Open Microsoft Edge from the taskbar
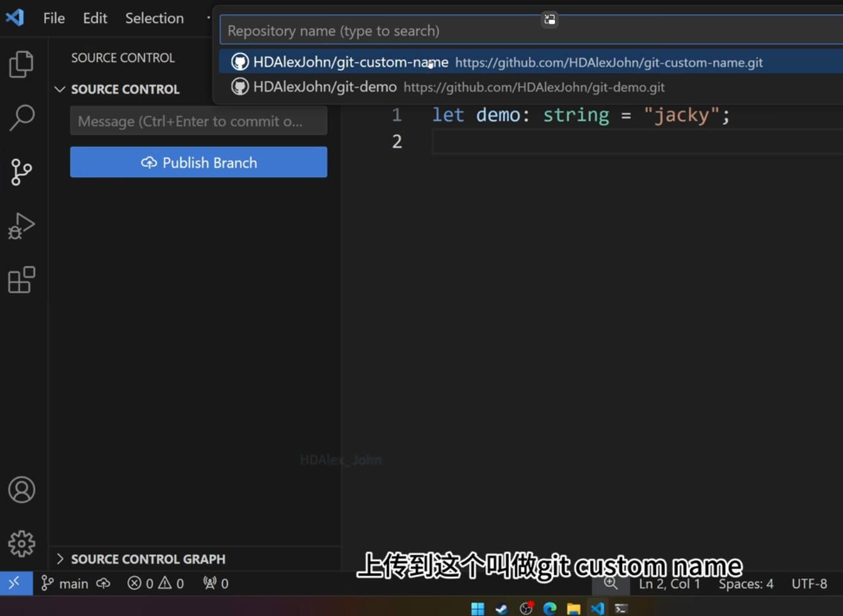 (x=550, y=608)
